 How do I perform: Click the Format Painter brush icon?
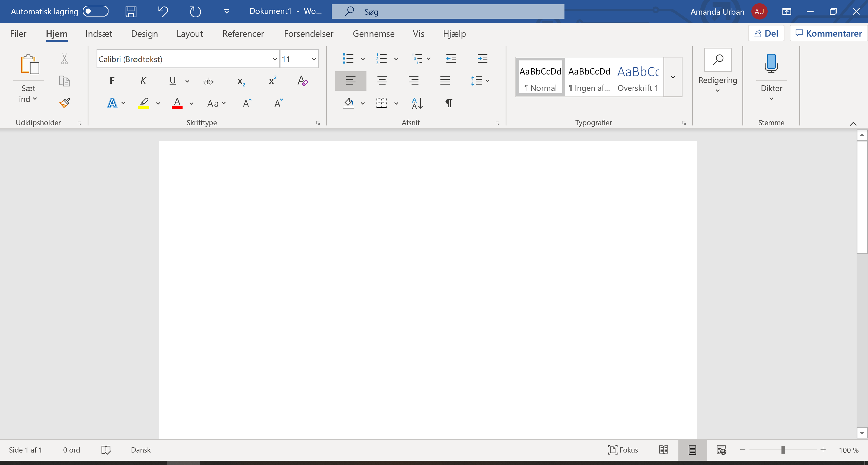[x=64, y=103]
